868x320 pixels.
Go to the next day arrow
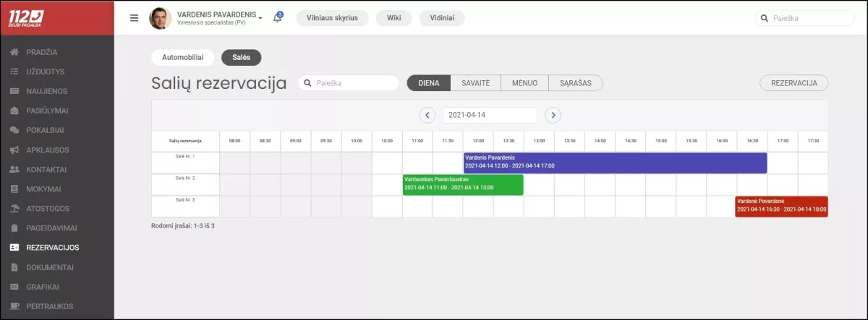pos(553,115)
